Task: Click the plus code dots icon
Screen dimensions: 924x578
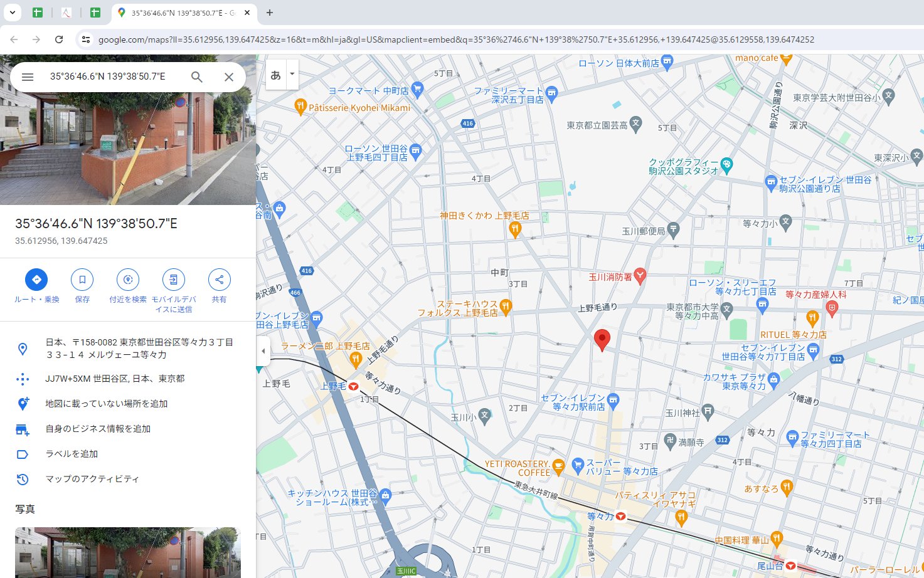Action: pyautogui.click(x=23, y=379)
